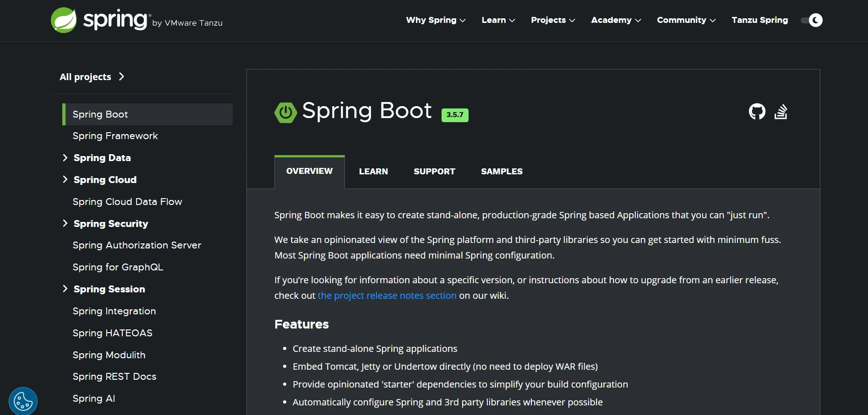Viewport: 868px width, 415px height.
Task: Open the Why Spring dropdown menu
Action: click(435, 20)
